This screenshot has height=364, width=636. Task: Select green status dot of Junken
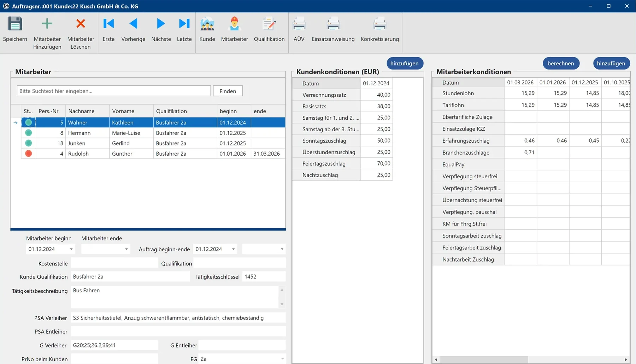[29, 143]
